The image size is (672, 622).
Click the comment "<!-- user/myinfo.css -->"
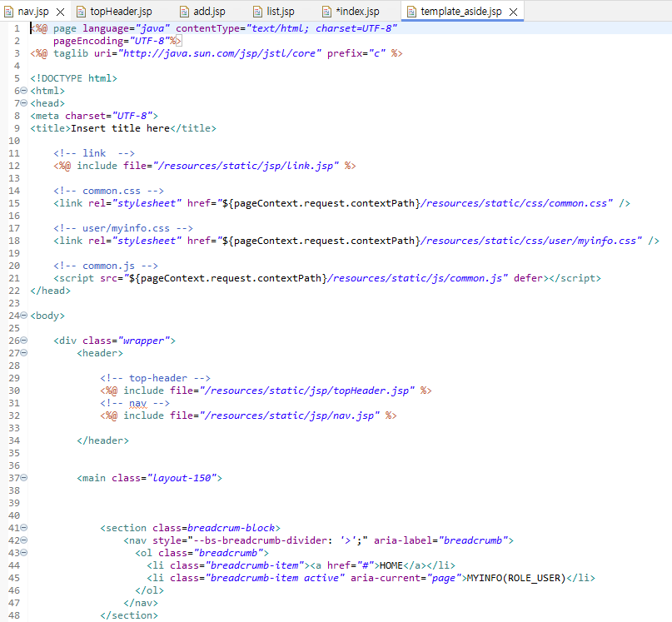tap(123, 228)
